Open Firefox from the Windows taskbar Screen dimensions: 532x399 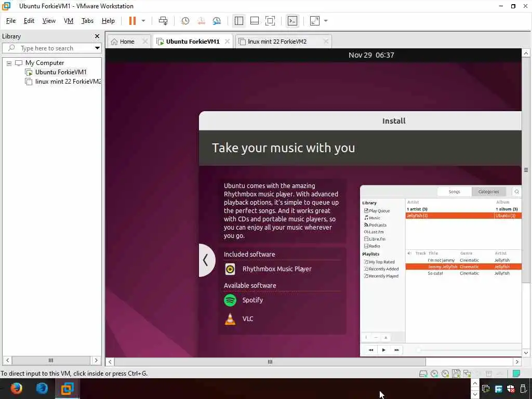(16, 389)
